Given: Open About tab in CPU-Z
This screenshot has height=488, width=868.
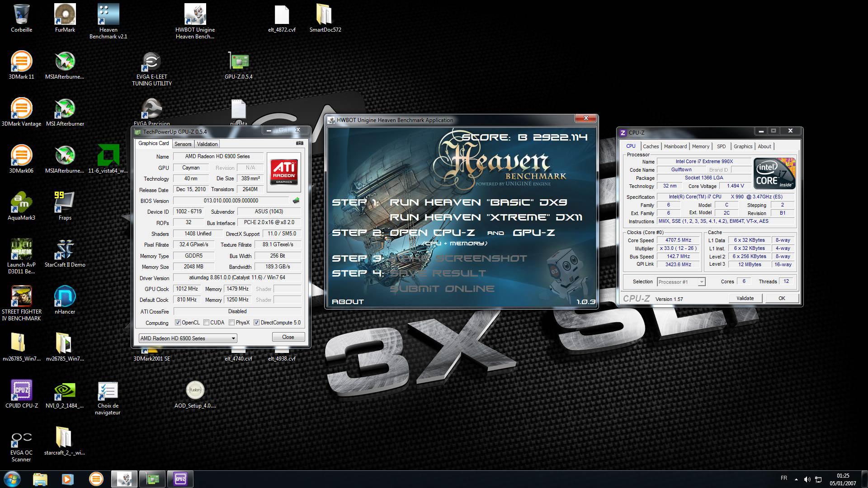Looking at the screenshot, I should (x=764, y=146).
